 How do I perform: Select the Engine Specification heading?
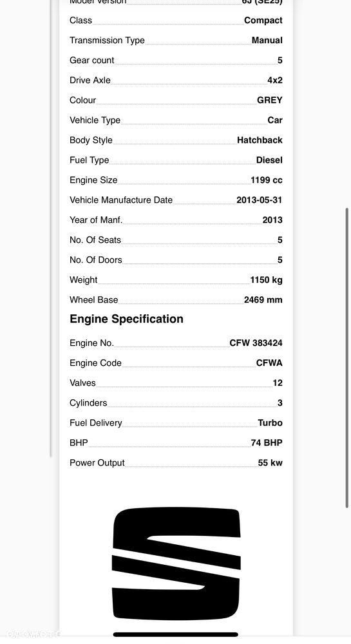[x=126, y=319]
